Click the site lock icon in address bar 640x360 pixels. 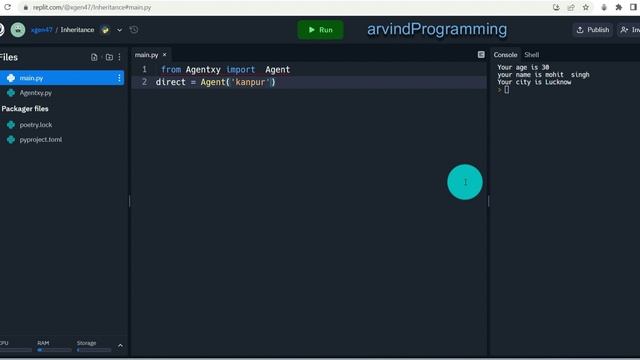(x=25, y=7)
